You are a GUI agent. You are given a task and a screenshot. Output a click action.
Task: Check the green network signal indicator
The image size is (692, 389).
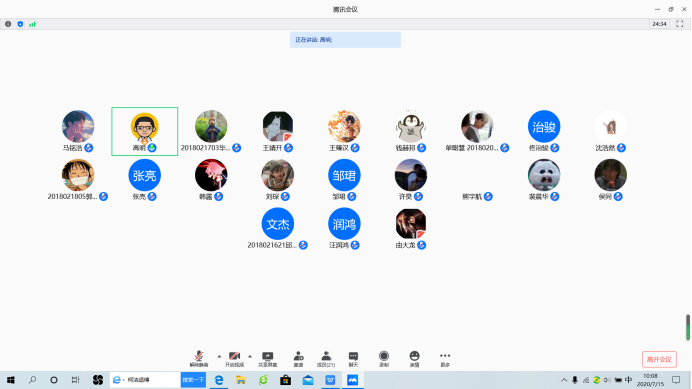[x=32, y=24]
